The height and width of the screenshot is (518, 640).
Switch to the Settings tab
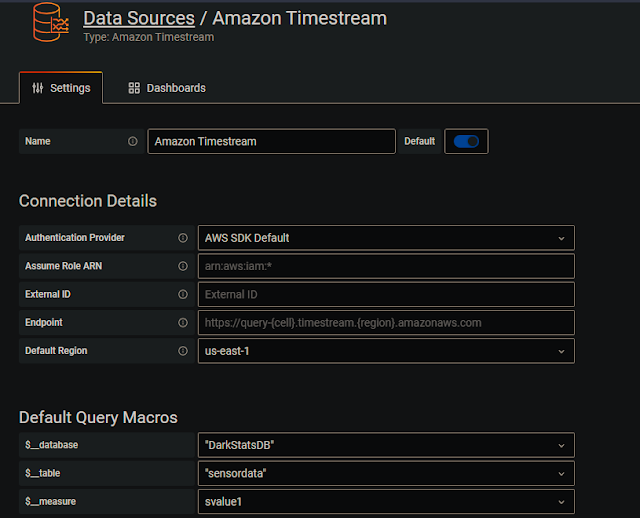coord(61,88)
